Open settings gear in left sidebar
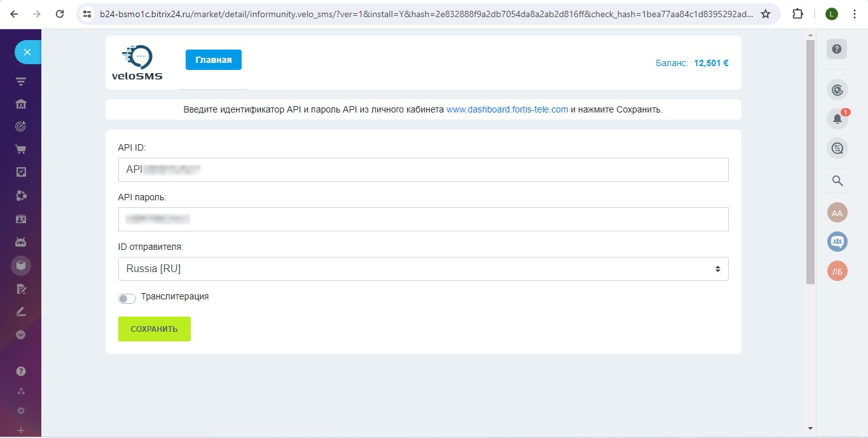 (x=21, y=411)
